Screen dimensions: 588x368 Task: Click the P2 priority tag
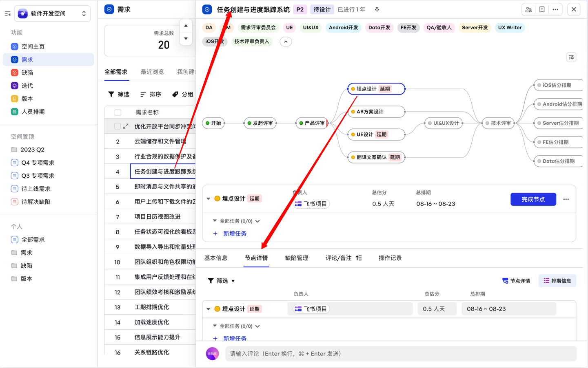pyautogui.click(x=300, y=9)
